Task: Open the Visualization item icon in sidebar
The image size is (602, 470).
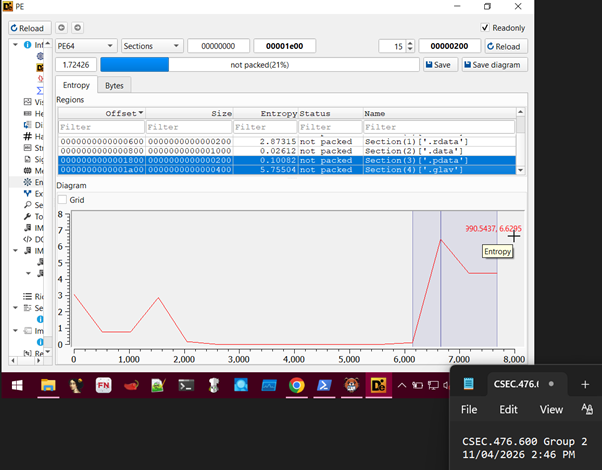Action: tap(28, 102)
